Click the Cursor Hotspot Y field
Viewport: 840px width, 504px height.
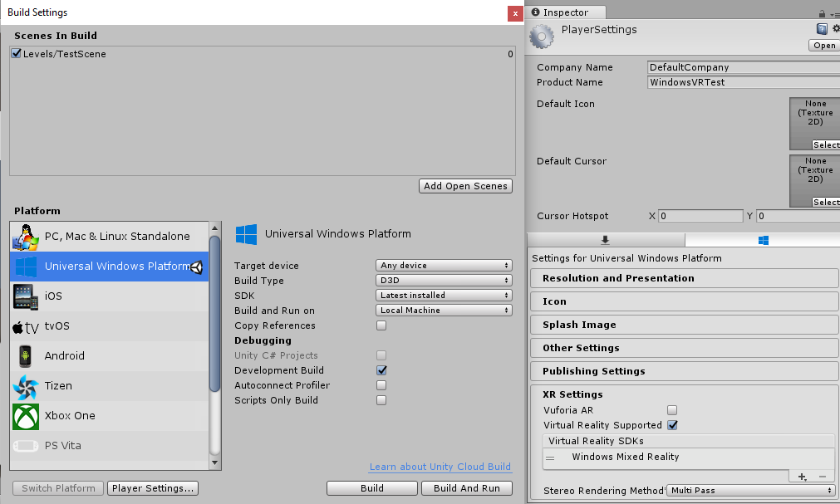(798, 216)
